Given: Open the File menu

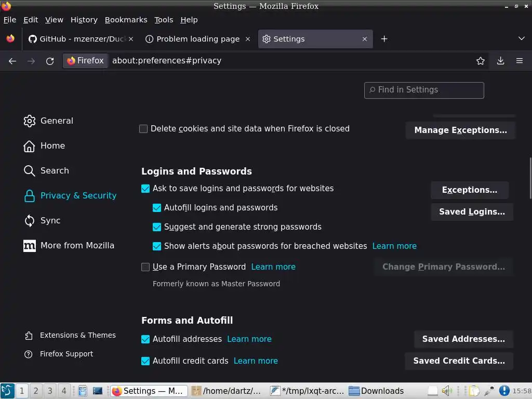Looking at the screenshot, I should tap(10, 20).
